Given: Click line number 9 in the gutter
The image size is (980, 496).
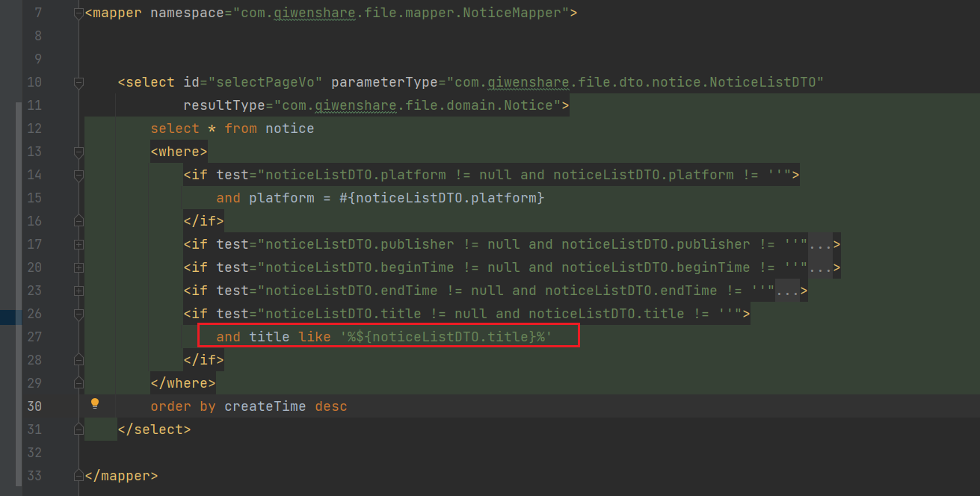Looking at the screenshot, I should [38, 59].
